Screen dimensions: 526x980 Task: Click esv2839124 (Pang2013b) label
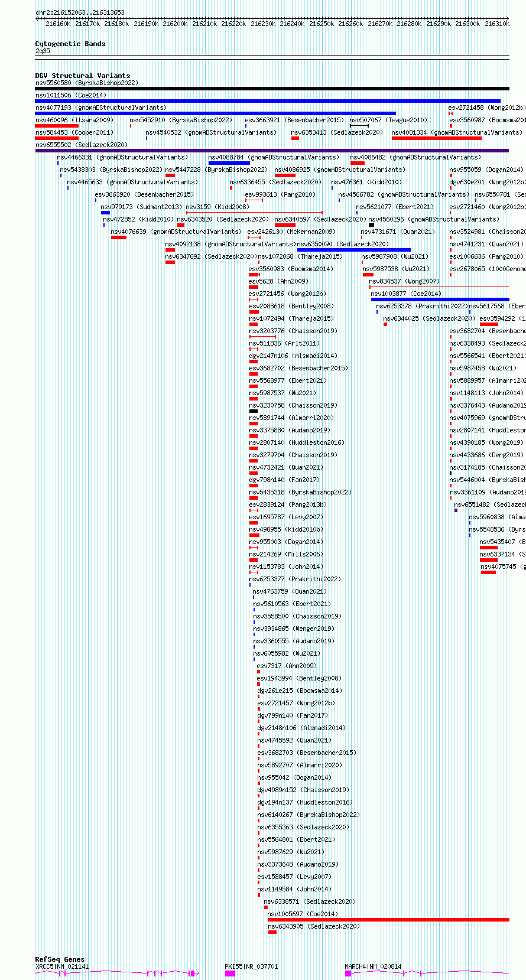pyautogui.click(x=288, y=505)
